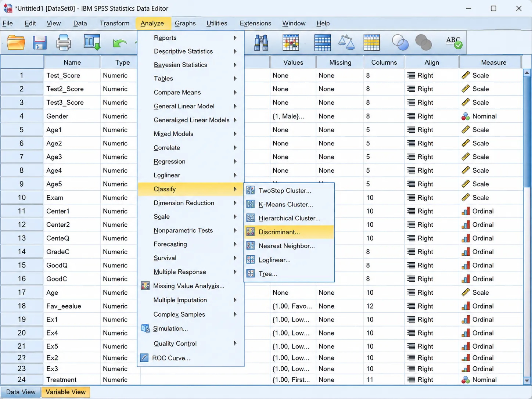Save the dataset with the floppy disk icon
This screenshot has height=399, width=532.
(40, 43)
